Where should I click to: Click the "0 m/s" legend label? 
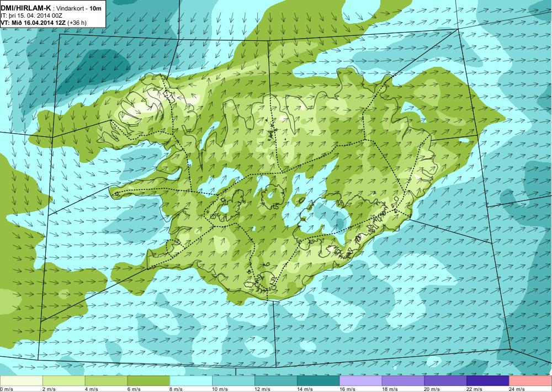(7, 389)
